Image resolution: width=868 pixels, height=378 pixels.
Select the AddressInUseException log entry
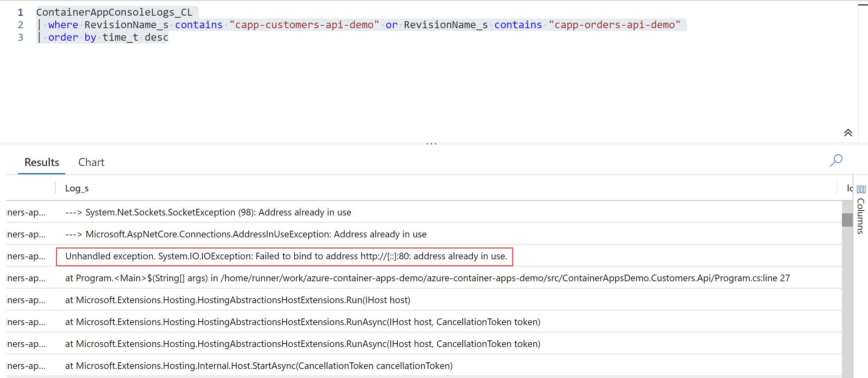click(x=246, y=234)
